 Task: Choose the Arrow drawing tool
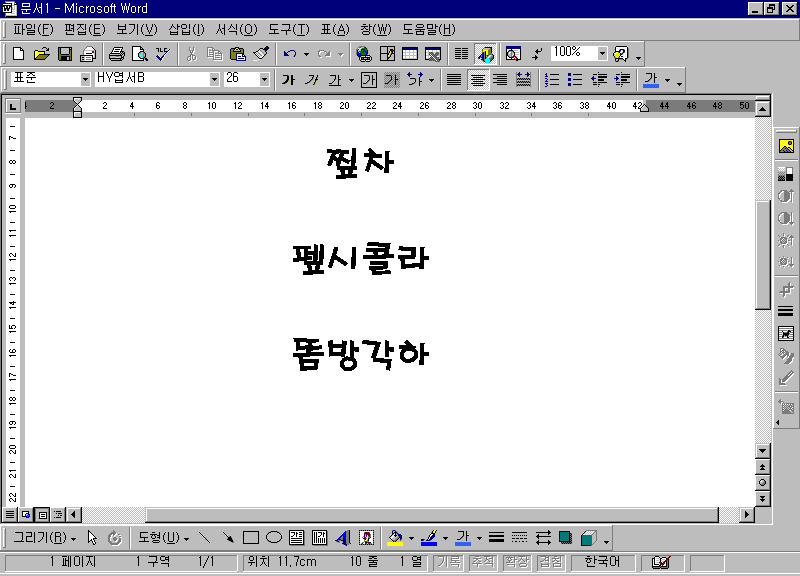[228, 538]
